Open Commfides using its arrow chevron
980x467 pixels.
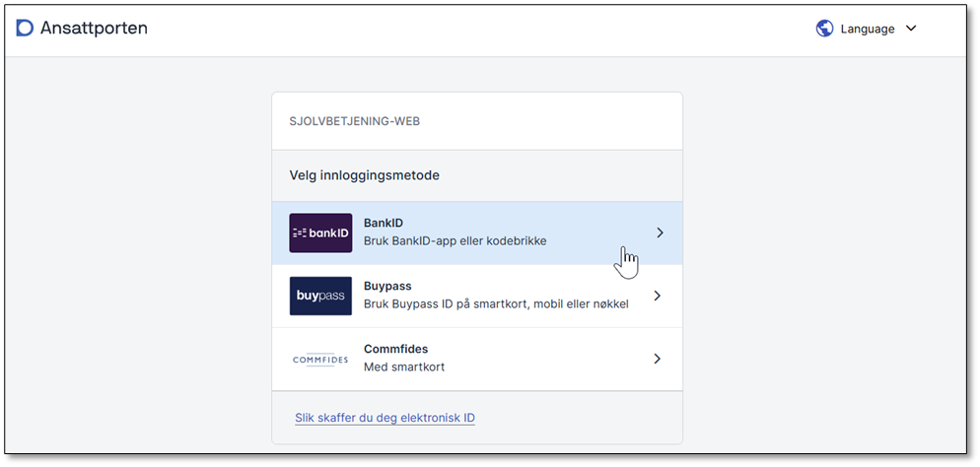tap(658, 359)
